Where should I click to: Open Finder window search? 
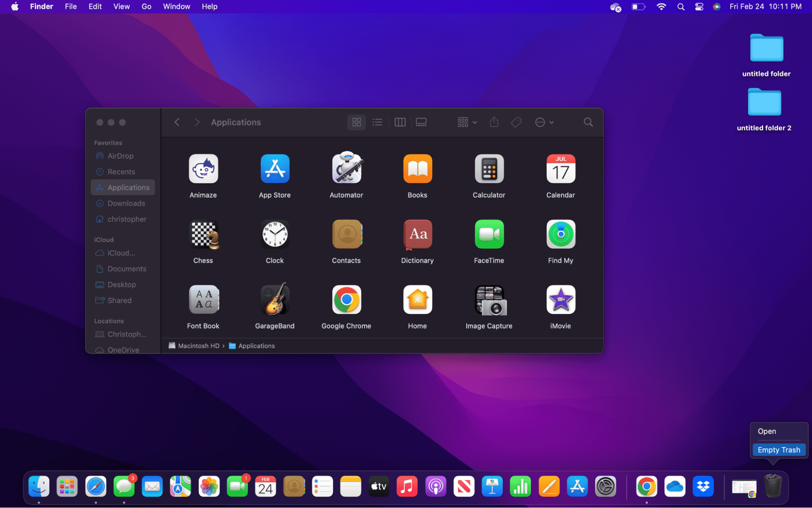tap(588, 122)
